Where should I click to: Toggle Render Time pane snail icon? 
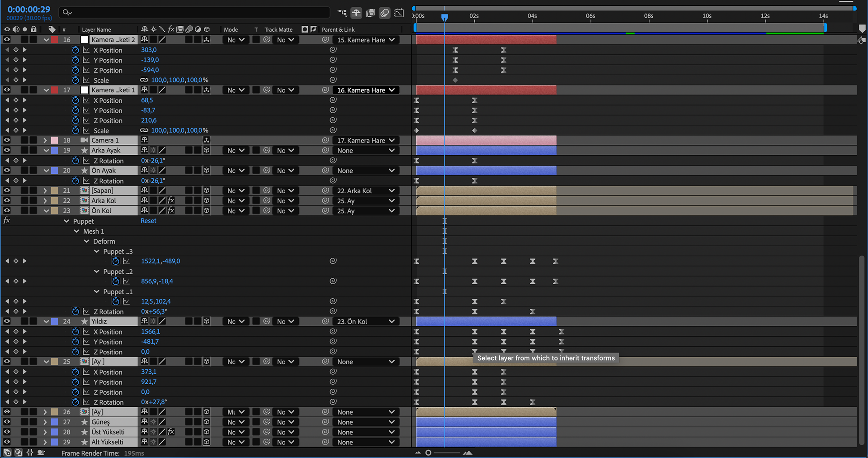click(41, 452)
